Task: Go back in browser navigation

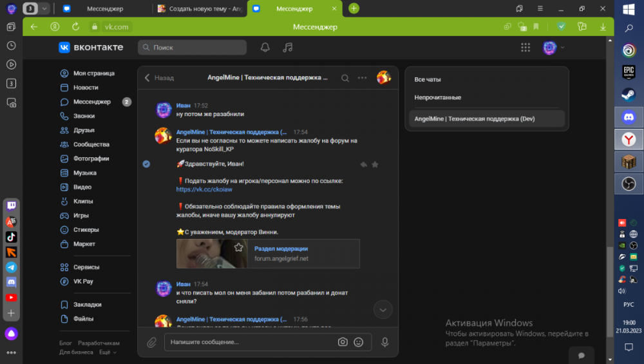Action: tap(34, 26)
